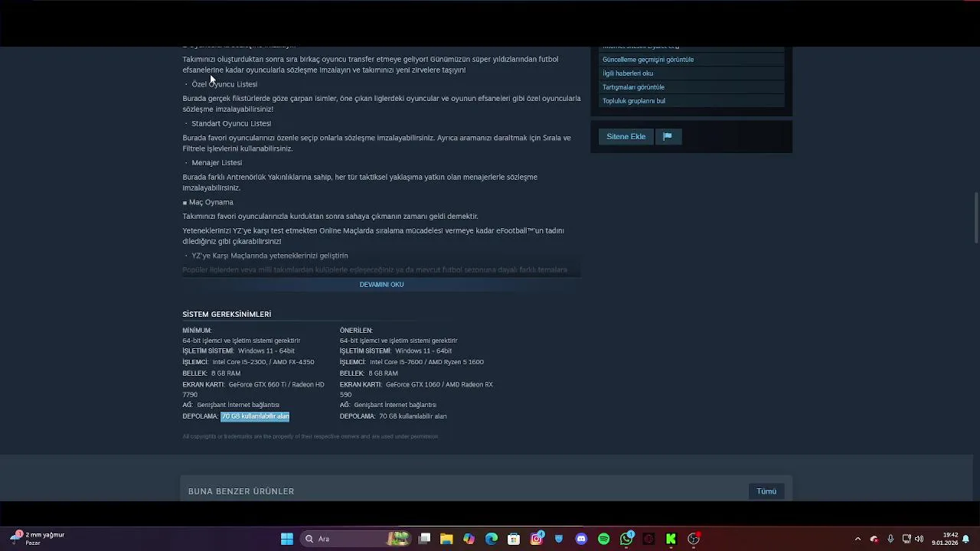
Task: Open Güncelleme geçmişini görüntüle link
Action: coord(648,60)
